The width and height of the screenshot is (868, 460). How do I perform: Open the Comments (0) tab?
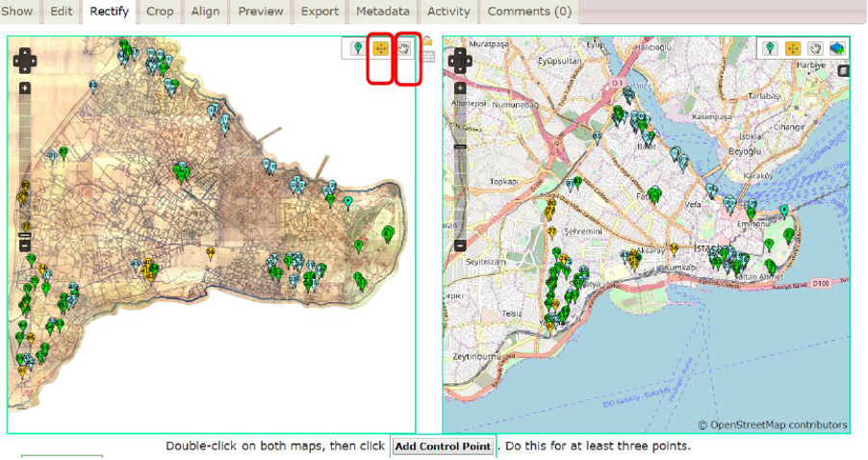coord(528,12)
